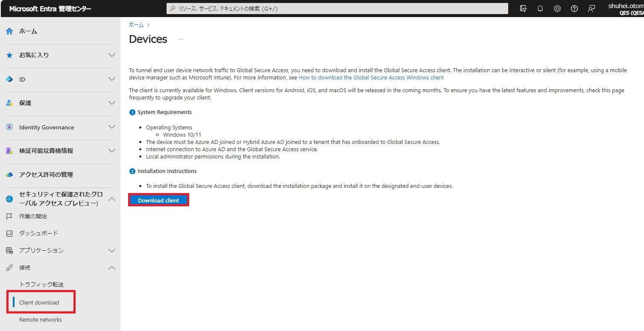The width and height of the screenshot is (644, 331).
Task: Click the 作業の開始 flag icon
Action: point(9,217)
